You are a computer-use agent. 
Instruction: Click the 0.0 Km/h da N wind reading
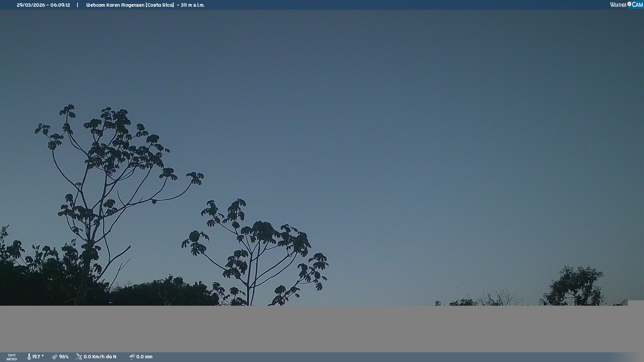100,357
